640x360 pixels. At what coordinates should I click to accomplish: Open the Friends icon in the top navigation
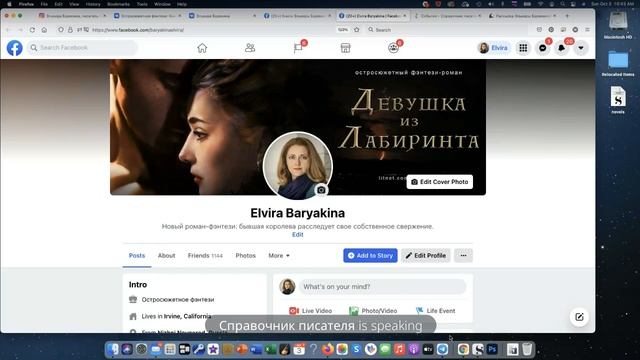250,48
